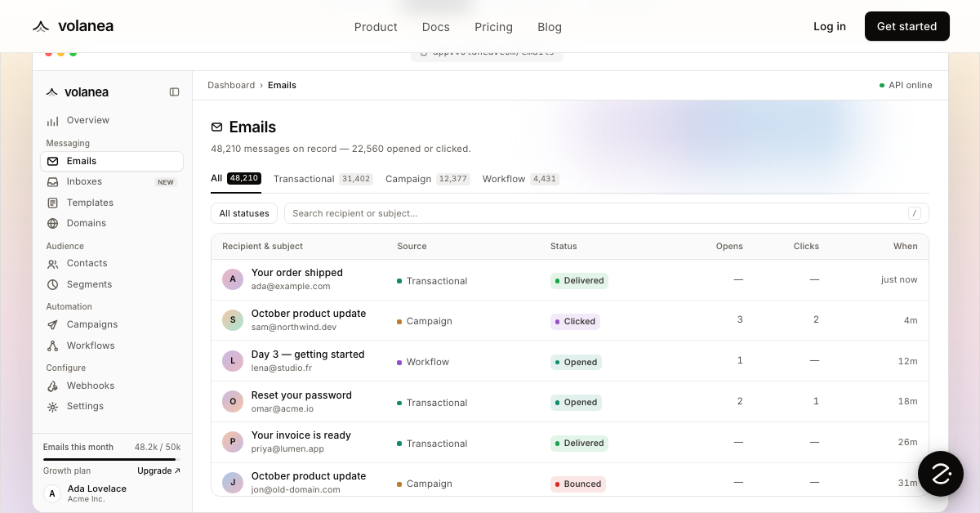Switch to the Transactional tab

323,179
